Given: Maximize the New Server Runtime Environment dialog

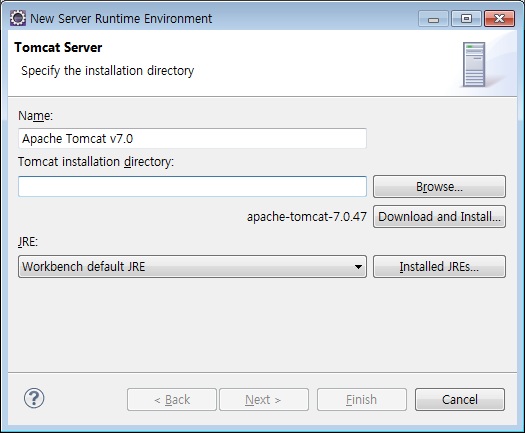Looking at the screenshot, I should (466, 19).
